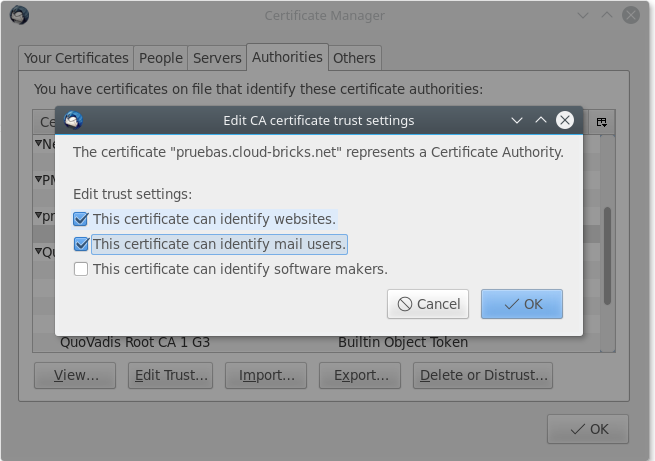The image size is (655, 461).
Task: Select the Authorities tab
Action: (287, 57)
